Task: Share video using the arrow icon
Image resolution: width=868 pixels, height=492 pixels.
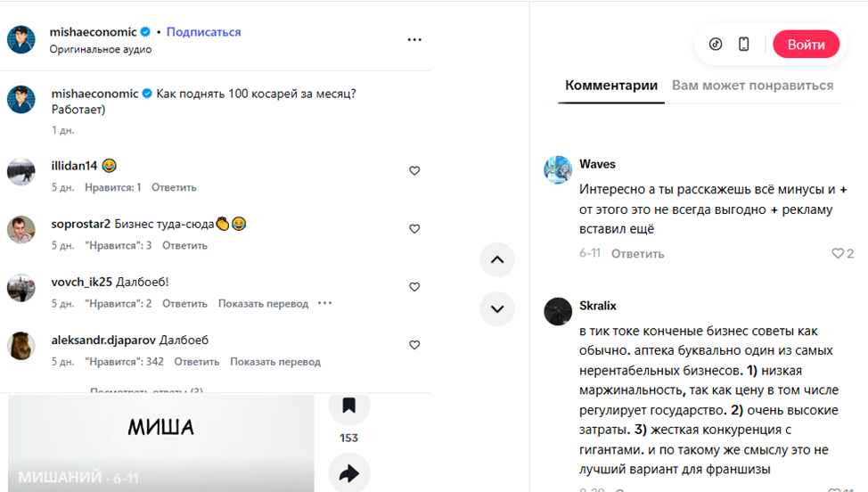Action: [348, 473]
